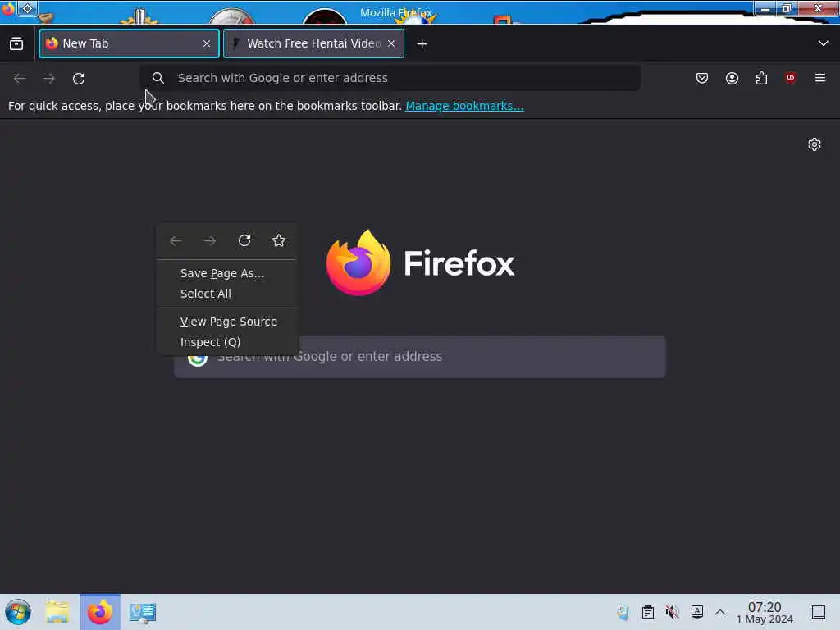Screen dimensions: 840x630
Task: Click context menu back arrow
Action: point(176,240)
